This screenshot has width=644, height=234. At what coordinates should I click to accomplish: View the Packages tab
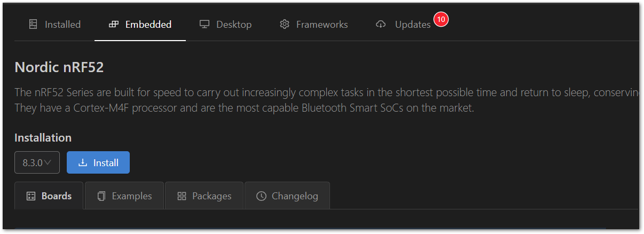click(205, 196)
